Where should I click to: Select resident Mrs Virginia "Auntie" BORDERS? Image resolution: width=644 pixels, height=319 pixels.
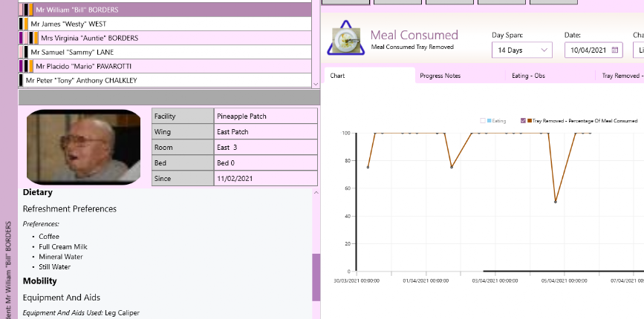coord(165,38)
